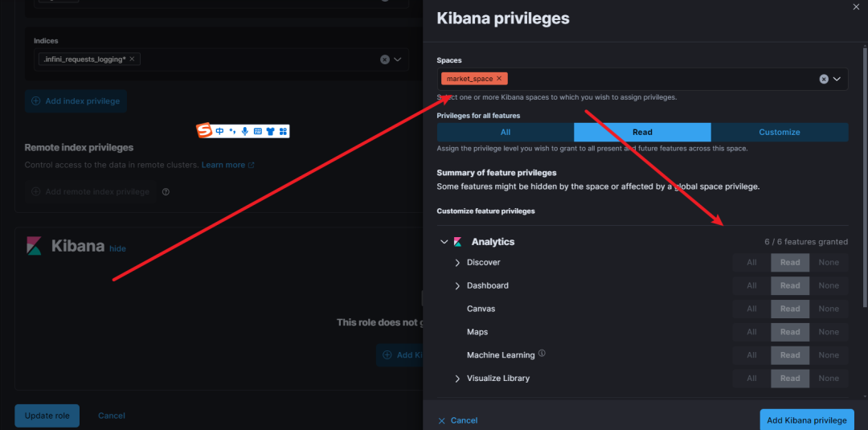Open the IME soft keyboard icon
Screen dimensions: 868x430
(x=257, y=131)
